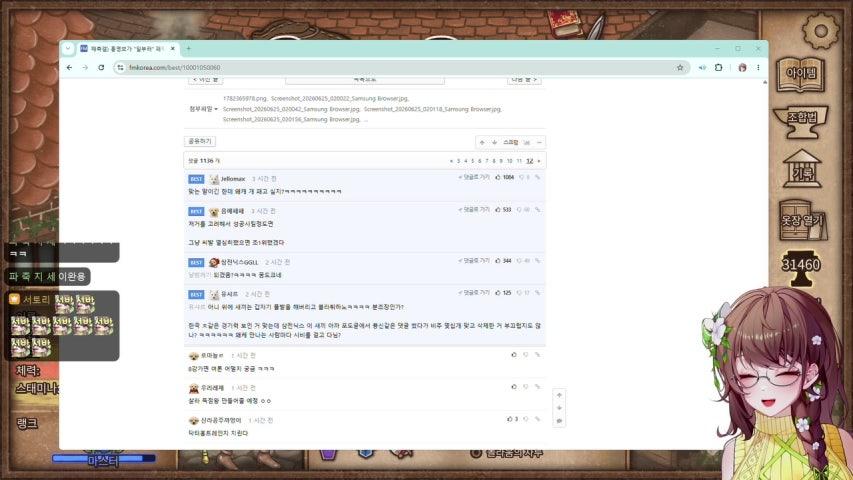Go to the previous post with 이전 글

206,80
